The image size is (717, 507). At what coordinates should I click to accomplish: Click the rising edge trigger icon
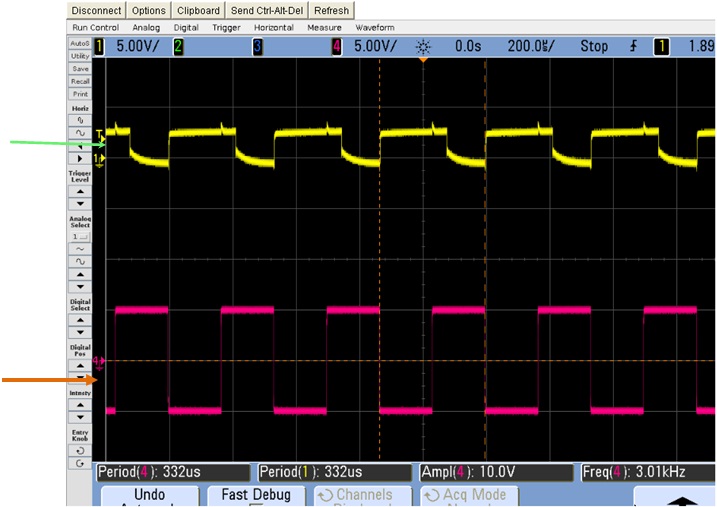(633, 46)
